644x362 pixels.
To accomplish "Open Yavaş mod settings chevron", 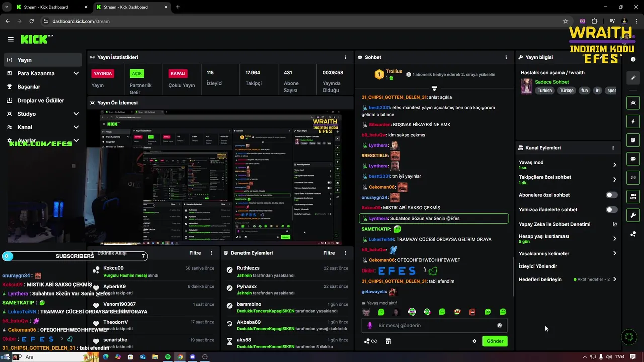I will point(614,165).
